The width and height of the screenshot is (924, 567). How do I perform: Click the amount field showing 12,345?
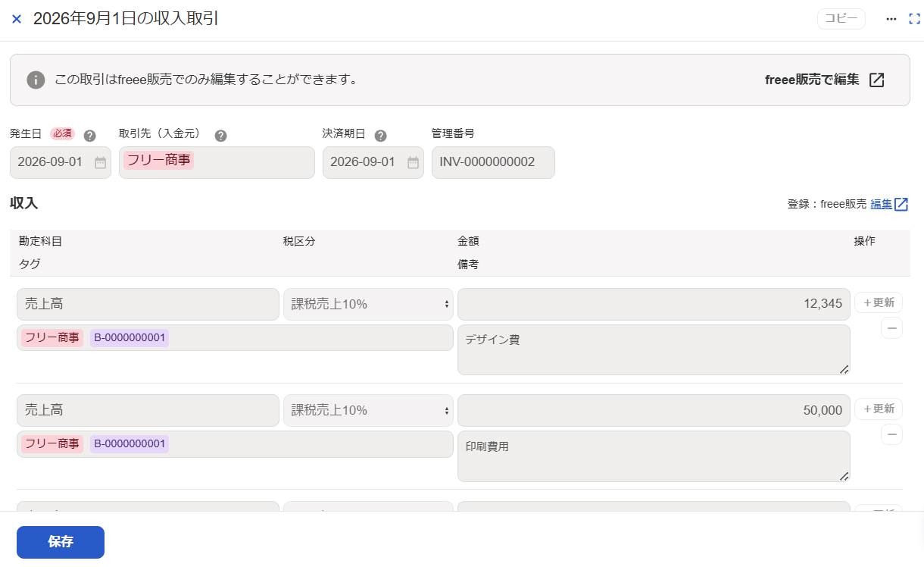[654, 304]
